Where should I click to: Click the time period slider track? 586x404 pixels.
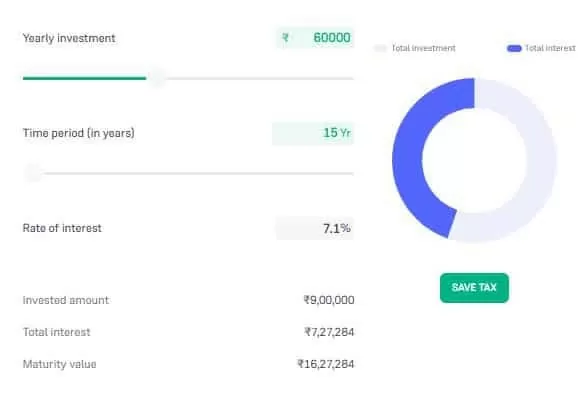pos(198,173)
